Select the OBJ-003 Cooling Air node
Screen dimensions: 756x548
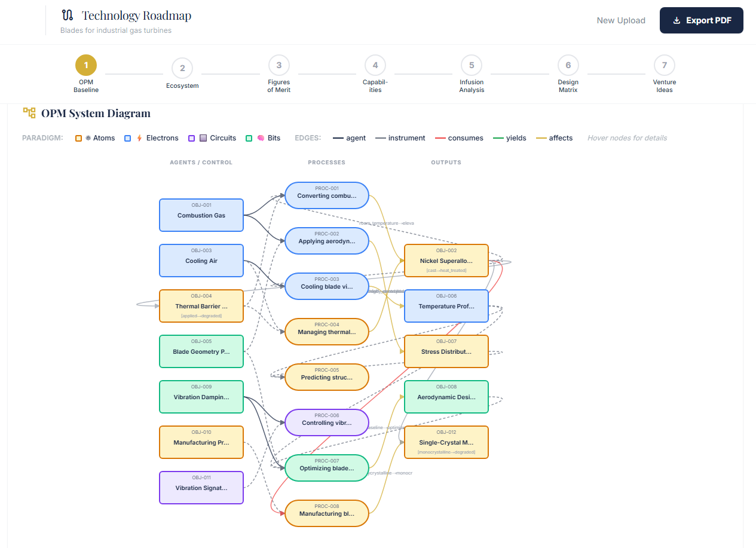coord(201,261)
